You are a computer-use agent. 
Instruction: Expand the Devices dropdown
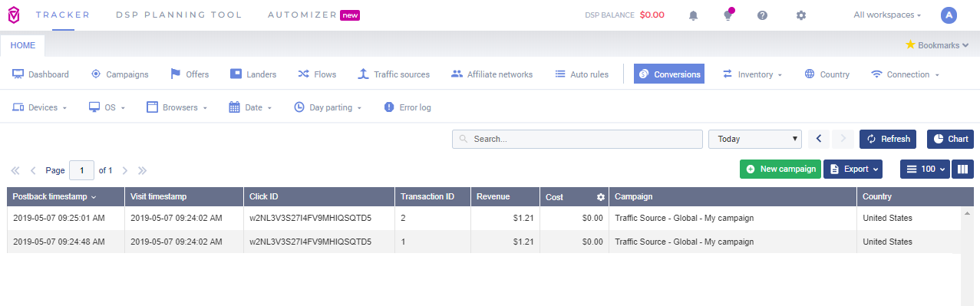click(x=40, y=107)
